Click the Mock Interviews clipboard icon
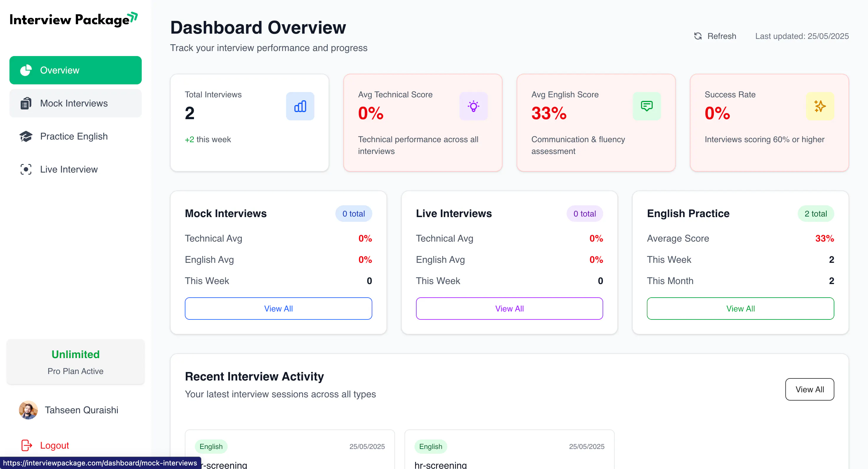This screenshot has width=868, height=469. [x=26, y=103]
